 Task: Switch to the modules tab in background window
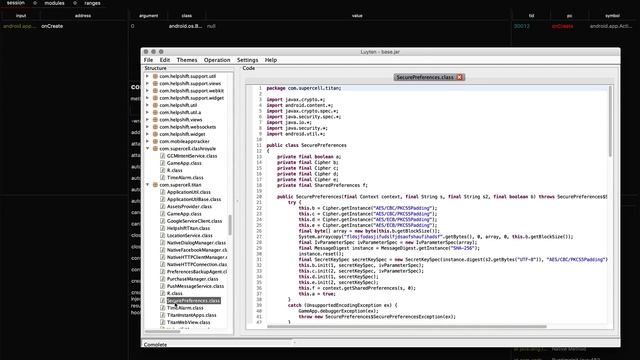[x=54, y=3]
